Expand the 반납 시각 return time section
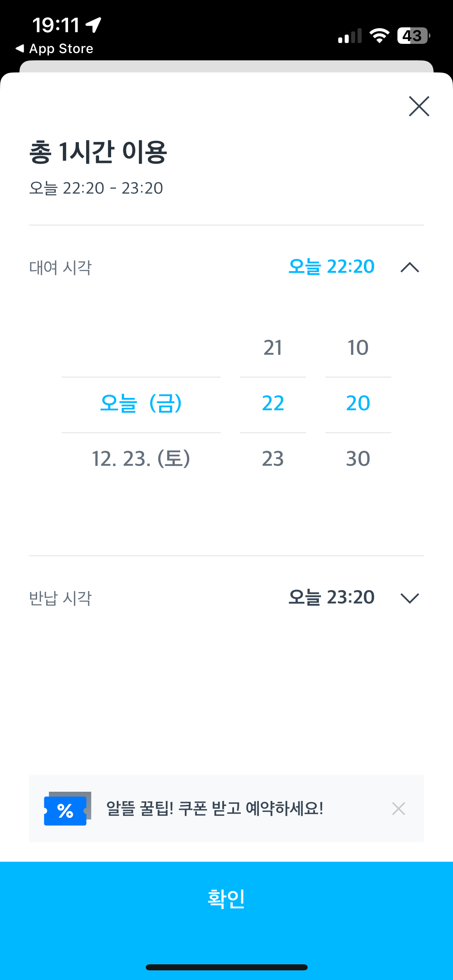The width and height of the screenshot is (453, 980). (x=410, y=598)
